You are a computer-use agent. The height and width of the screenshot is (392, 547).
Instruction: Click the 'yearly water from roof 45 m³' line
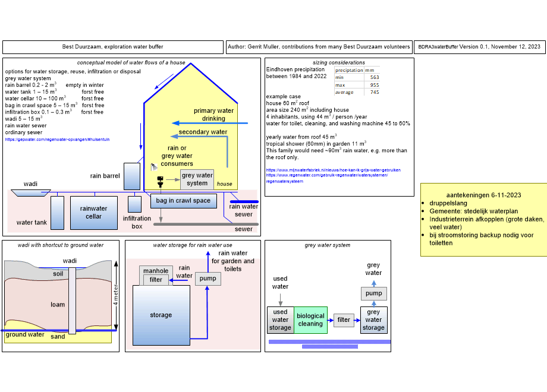point(301,137)
